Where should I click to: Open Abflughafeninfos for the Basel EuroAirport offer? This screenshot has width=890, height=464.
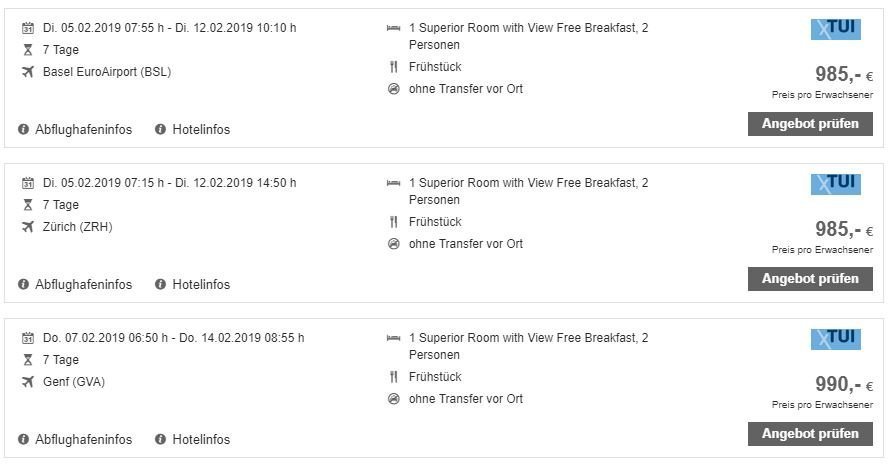[x=75, y=129]
